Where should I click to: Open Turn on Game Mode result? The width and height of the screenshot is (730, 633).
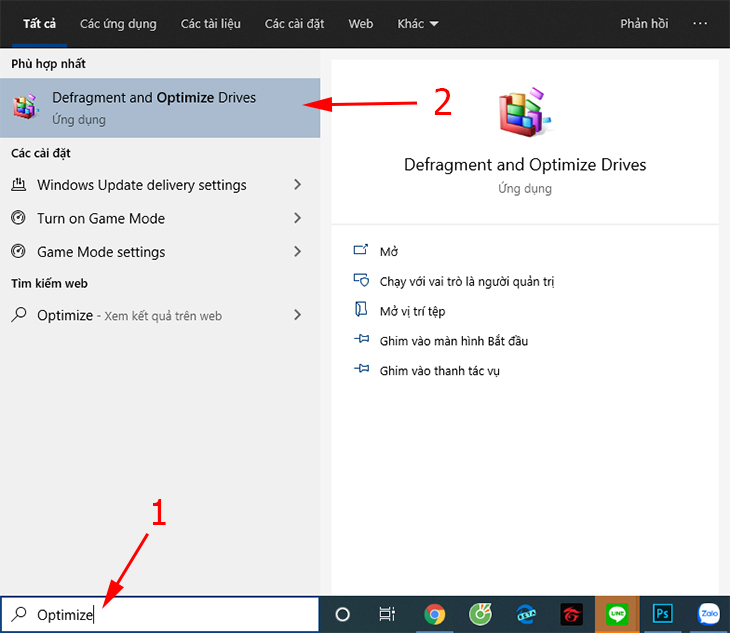click(160, 218)
